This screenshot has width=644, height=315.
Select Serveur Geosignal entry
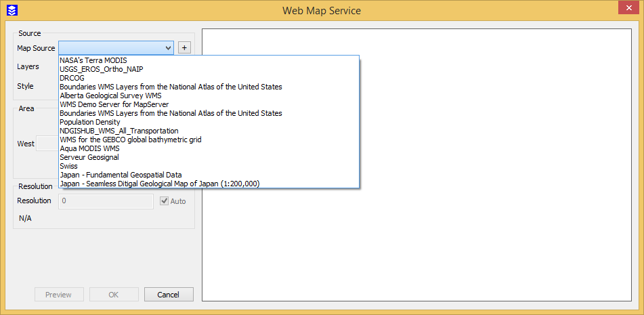point(209,157)
